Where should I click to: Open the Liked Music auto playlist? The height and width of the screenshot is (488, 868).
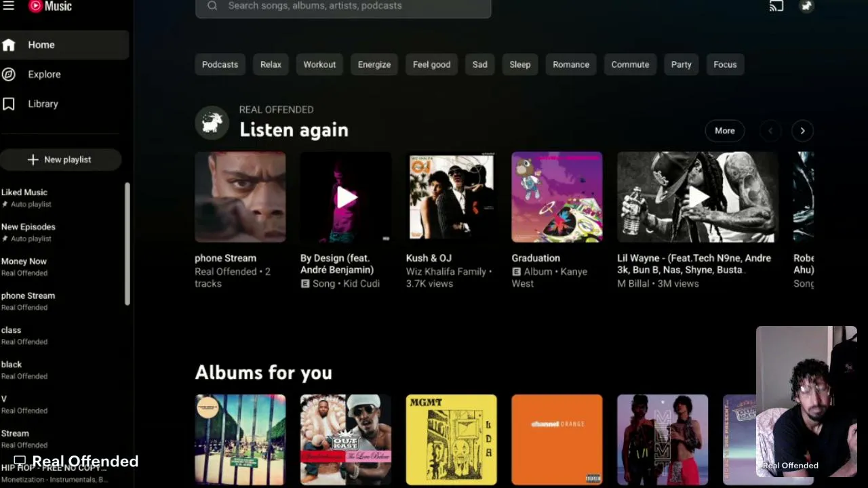pyautogui.click(x=61, y=198)
